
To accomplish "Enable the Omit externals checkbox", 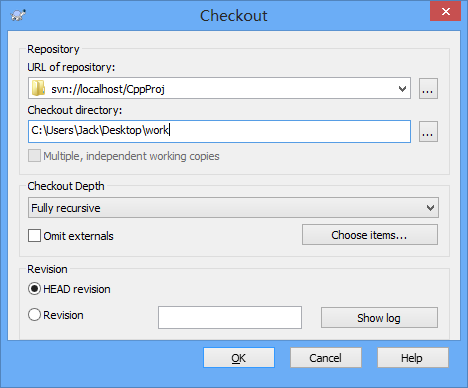I will pyautogui.click(x=34, y=235).
